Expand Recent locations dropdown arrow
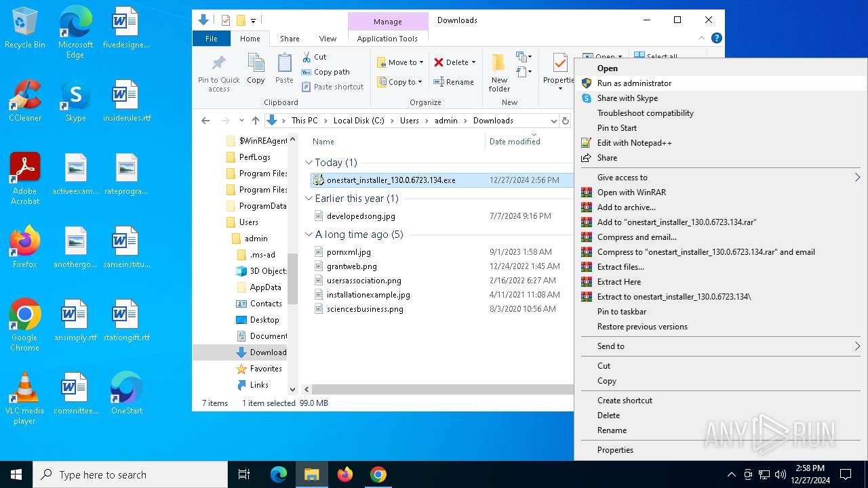This screenshot has width=868, height=488. [241, 121]
